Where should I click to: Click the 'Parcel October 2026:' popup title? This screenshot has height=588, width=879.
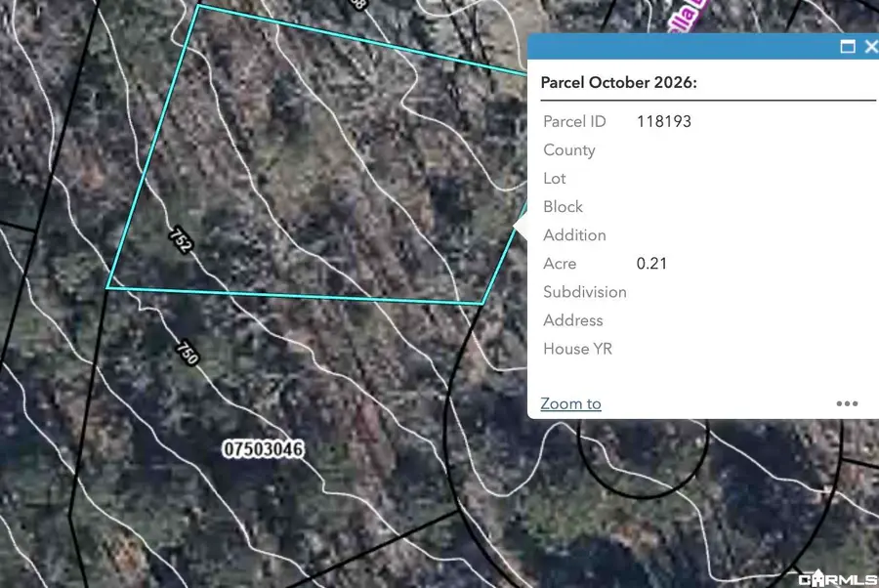pos(619,82)
